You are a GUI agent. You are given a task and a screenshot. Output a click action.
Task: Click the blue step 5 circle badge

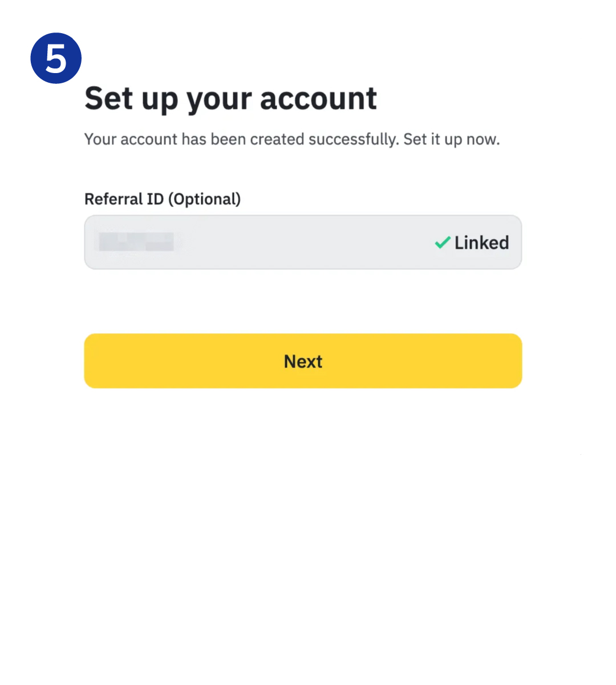(x=56, y=58)
